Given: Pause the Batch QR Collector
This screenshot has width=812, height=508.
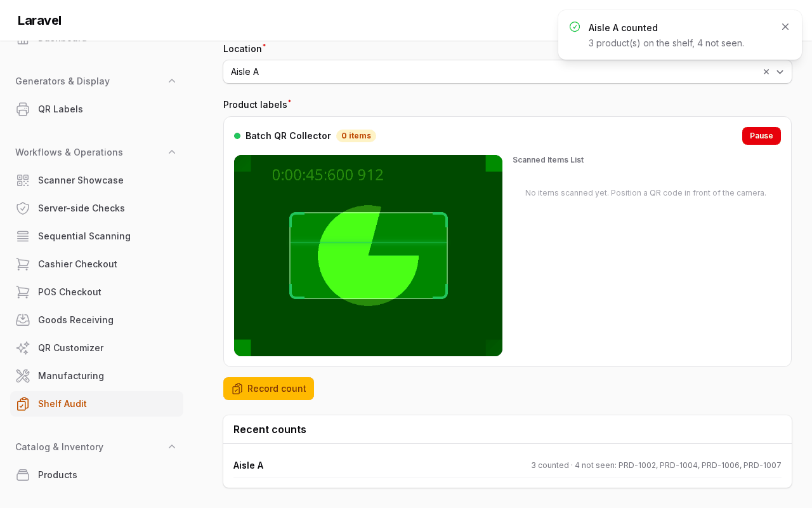Looking at the screenshot, I should pos(761,136).
